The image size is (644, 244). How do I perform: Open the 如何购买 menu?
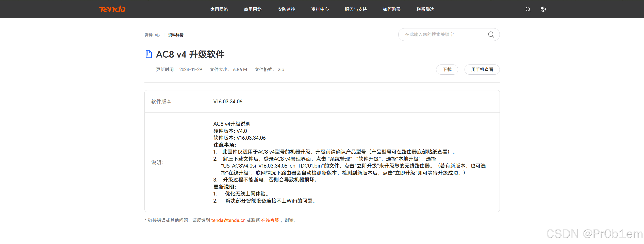(x=392, y=9)
